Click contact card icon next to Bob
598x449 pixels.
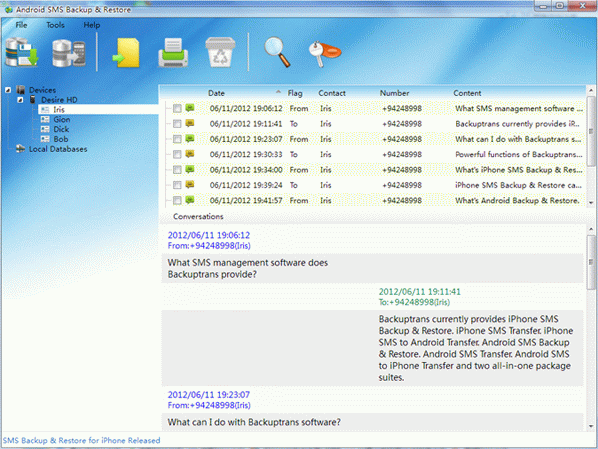[45, 139]
